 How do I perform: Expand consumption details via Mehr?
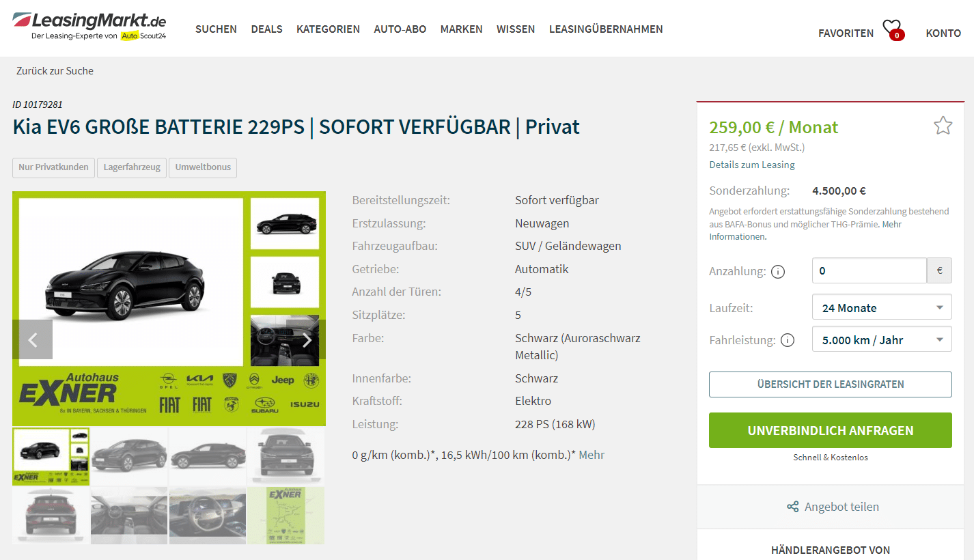click(592, 455)
